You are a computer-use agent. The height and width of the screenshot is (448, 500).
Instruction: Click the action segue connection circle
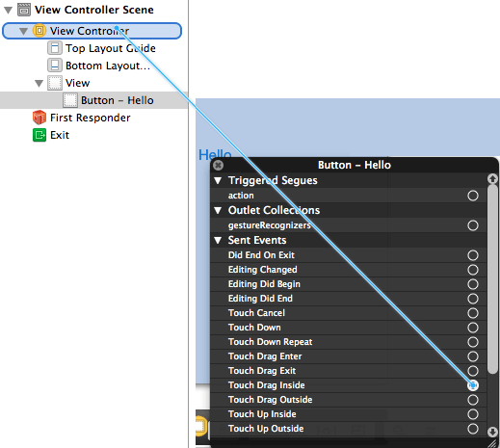[x=473, y=196]
